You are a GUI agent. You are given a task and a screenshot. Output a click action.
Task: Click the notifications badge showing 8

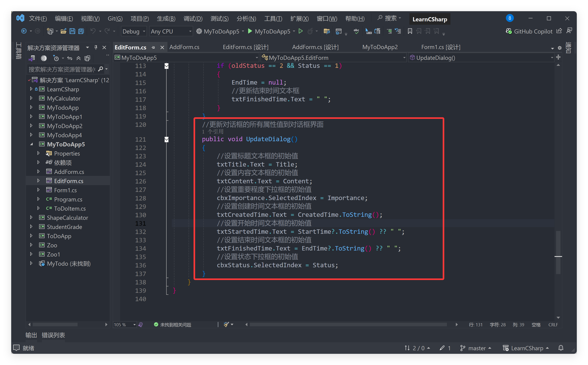coord(509,18)
